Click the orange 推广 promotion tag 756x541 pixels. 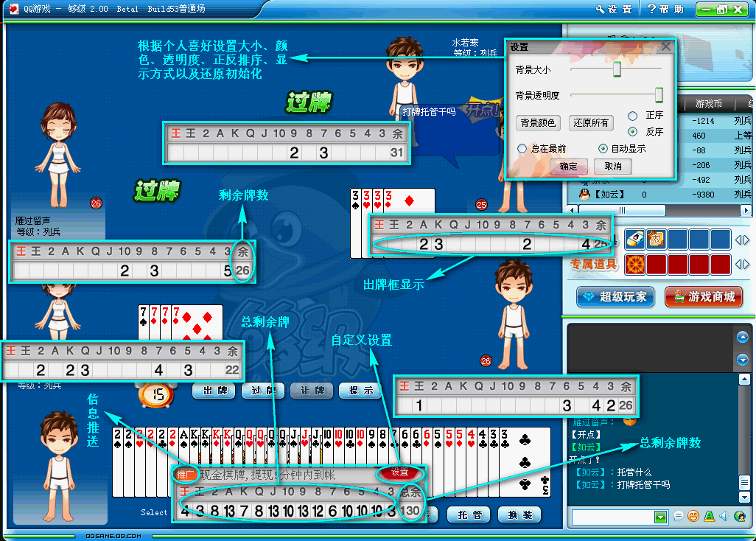tap(186, 475)
